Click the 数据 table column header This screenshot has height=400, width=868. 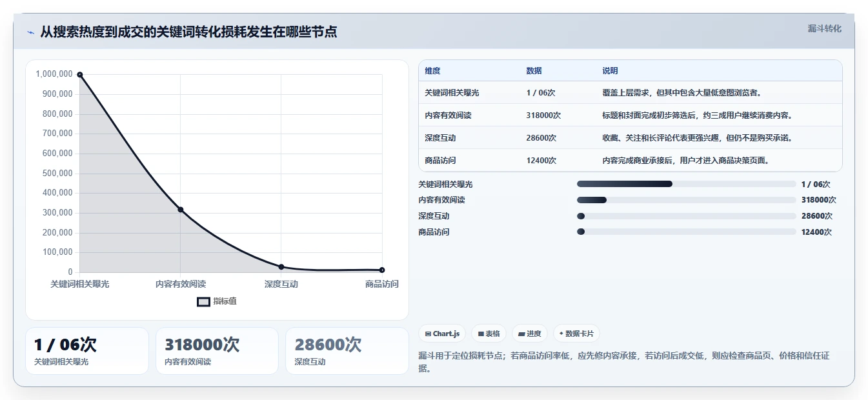[534, 71]
